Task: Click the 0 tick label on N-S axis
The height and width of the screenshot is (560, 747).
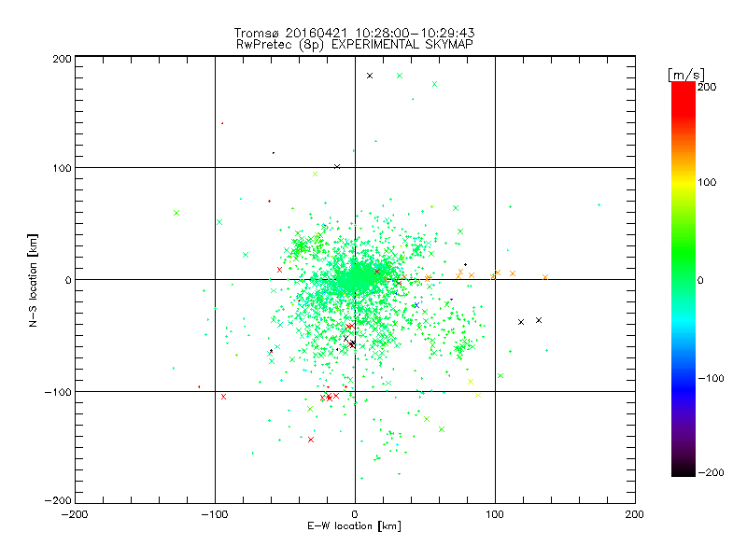Action: (x=68, y=280)
